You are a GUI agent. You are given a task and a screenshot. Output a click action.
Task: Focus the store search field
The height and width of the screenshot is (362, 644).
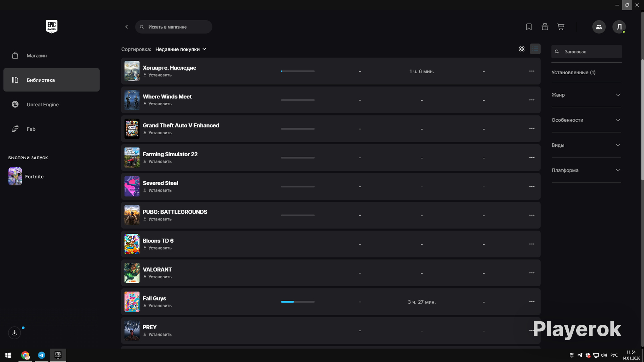(x=174, y=27)
